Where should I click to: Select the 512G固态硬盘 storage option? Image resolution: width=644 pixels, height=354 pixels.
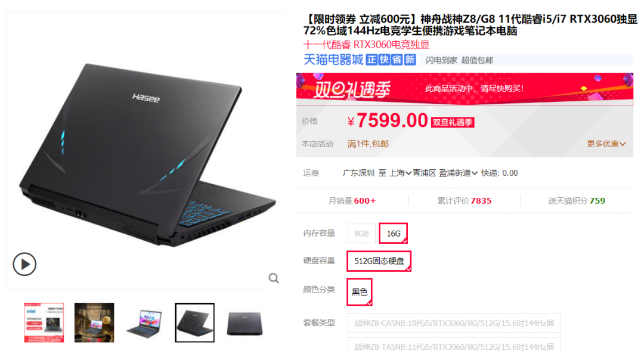point(379,261)
